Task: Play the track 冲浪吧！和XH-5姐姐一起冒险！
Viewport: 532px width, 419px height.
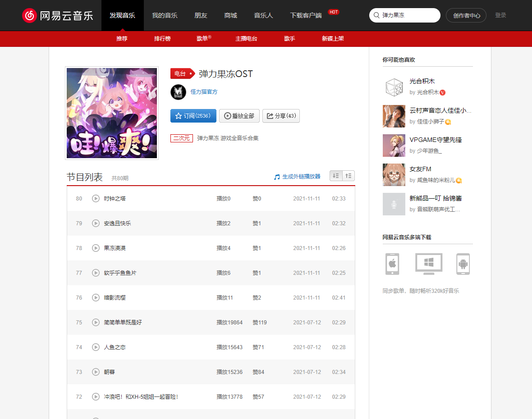Action: 96,396
